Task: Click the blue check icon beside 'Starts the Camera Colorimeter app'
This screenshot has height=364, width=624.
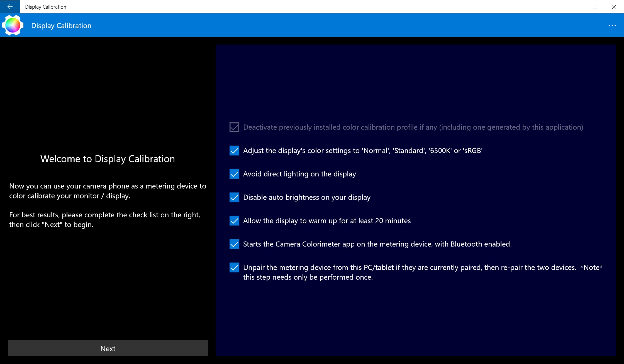Action: (234, 244)
